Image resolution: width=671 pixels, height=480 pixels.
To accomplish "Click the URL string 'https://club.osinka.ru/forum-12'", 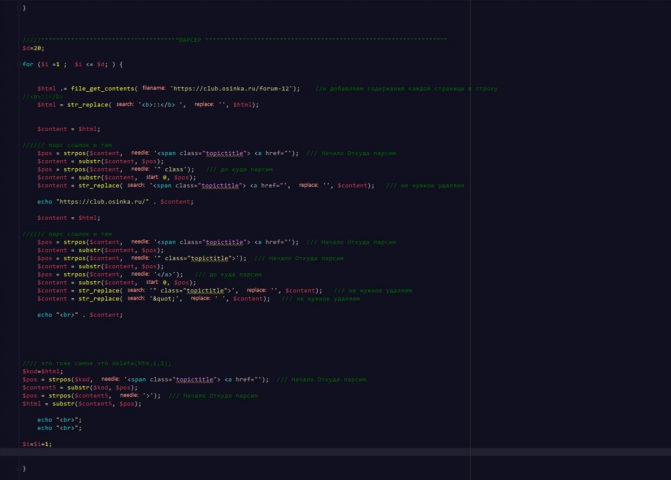I will point(232,89).
